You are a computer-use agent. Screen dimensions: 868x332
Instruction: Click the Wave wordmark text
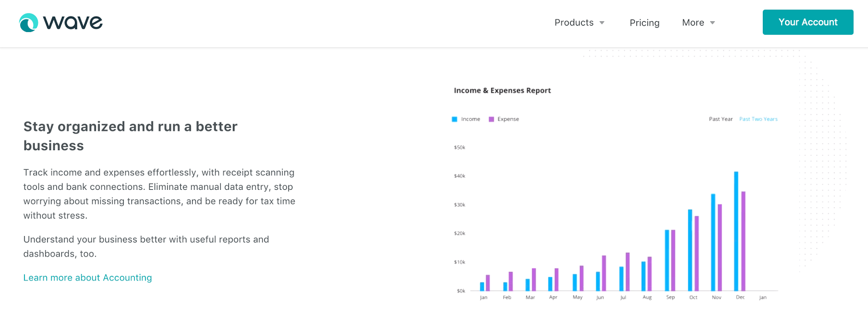tap(73, 23)
